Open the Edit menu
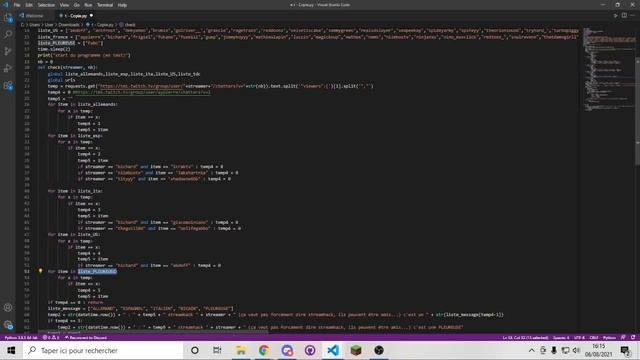The image size is (640, 360). pos(29,5)
